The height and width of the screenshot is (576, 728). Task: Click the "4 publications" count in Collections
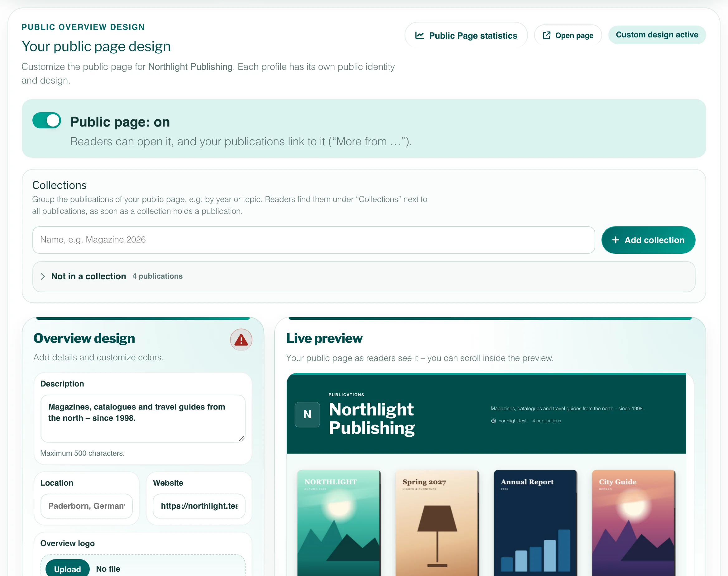[157, 276]
